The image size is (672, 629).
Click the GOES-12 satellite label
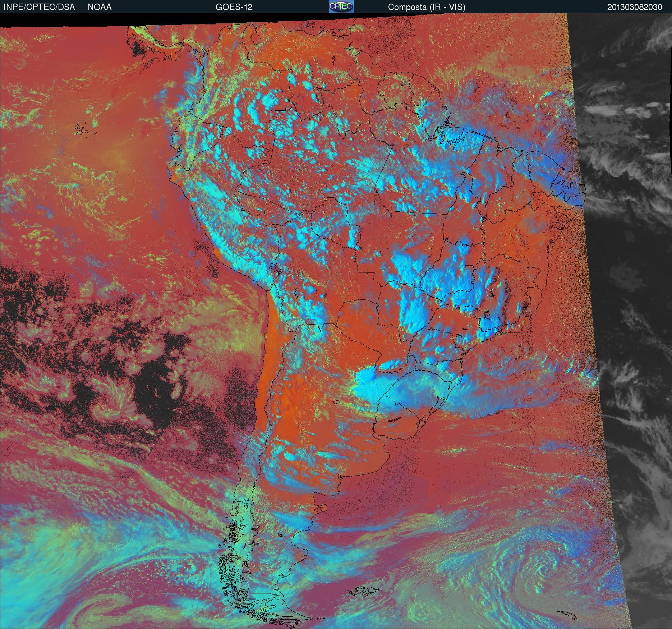point(234,7)
